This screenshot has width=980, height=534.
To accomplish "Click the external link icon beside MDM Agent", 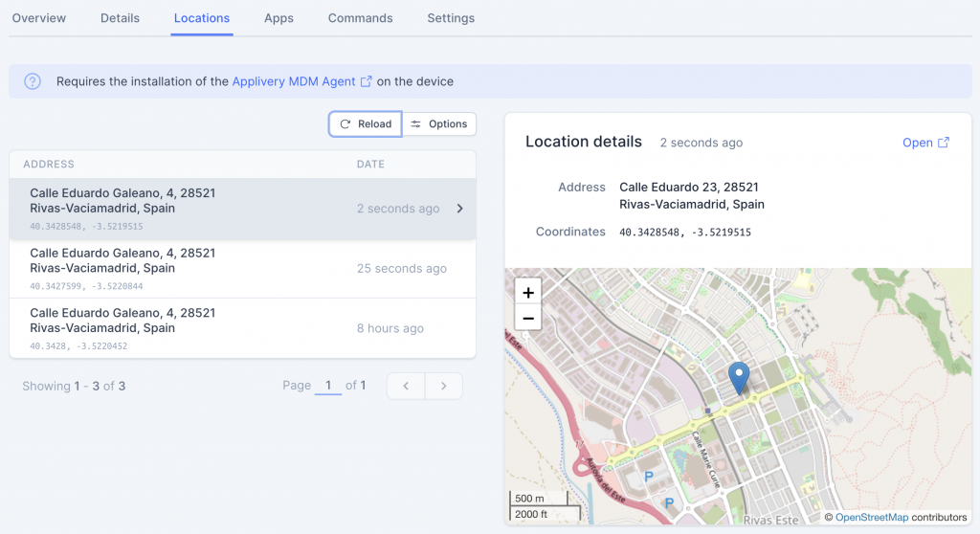I will 367,81.
